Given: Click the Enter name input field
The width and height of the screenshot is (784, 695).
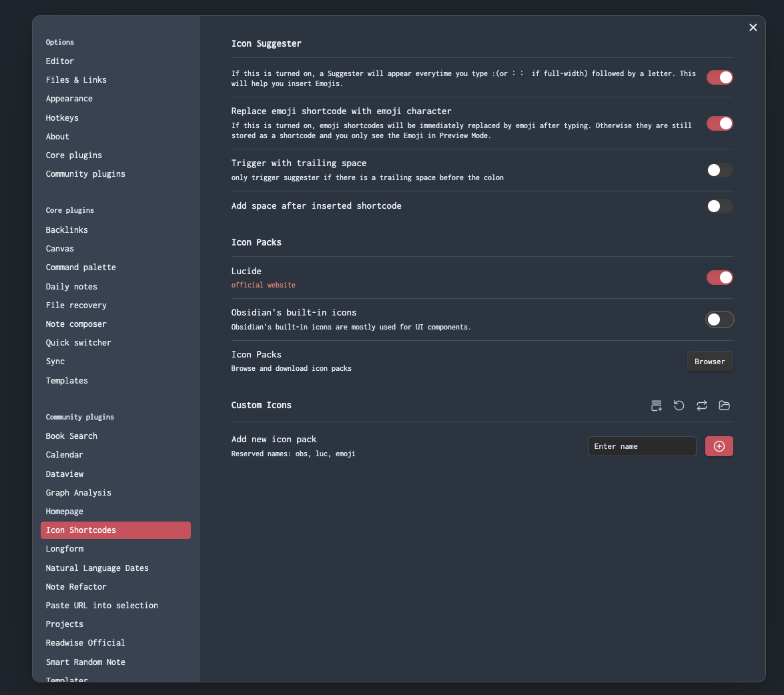Looking at the screenshot, I should coord(642,446).
